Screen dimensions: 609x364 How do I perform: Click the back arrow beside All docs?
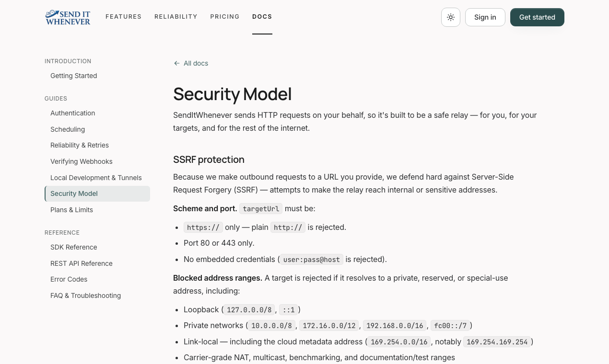177,63
